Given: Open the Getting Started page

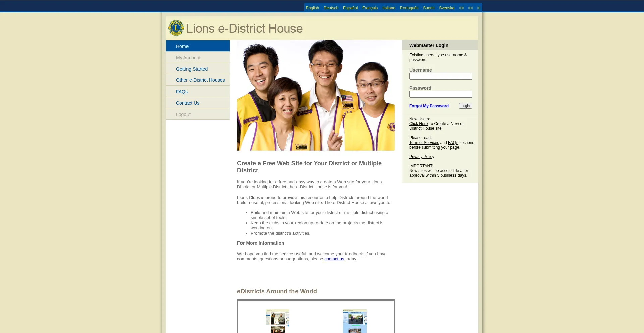Looking at the screenshot, I should tap(192, 69).
